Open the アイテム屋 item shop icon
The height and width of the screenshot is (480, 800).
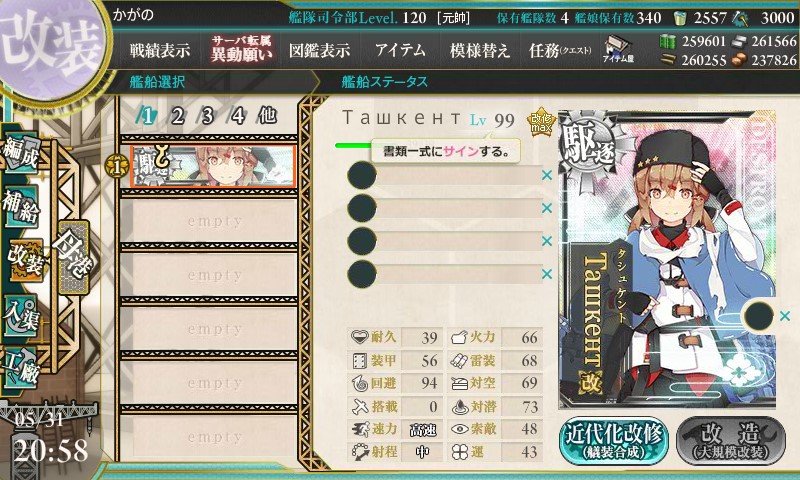pos(618,49)
